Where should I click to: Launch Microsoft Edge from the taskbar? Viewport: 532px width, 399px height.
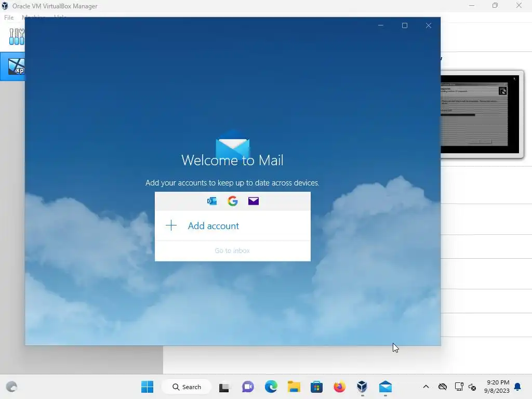point(271,387)
